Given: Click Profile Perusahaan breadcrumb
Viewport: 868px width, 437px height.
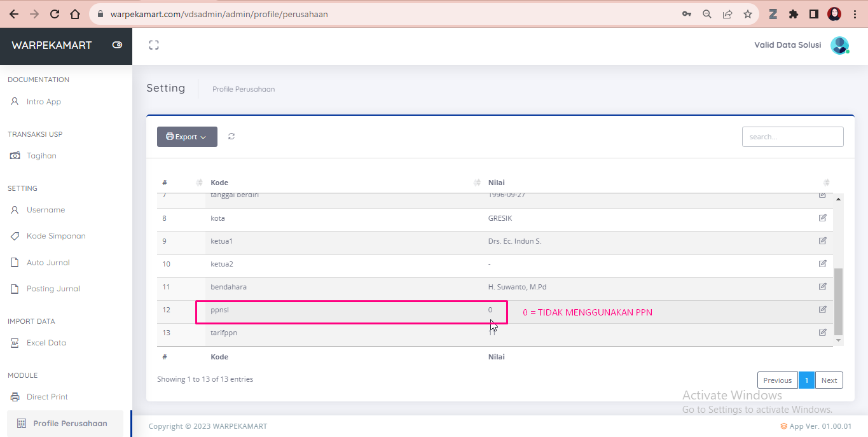Looking at the screenshot, I should click(244, 89).
